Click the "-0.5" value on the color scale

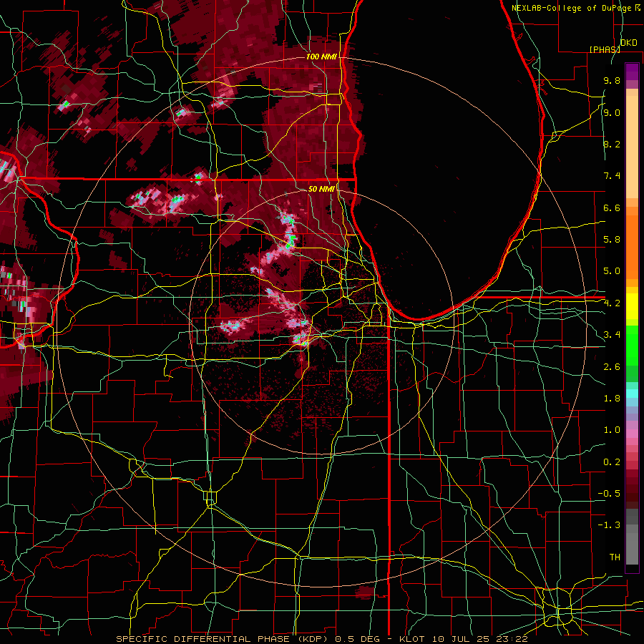[609, 493]
